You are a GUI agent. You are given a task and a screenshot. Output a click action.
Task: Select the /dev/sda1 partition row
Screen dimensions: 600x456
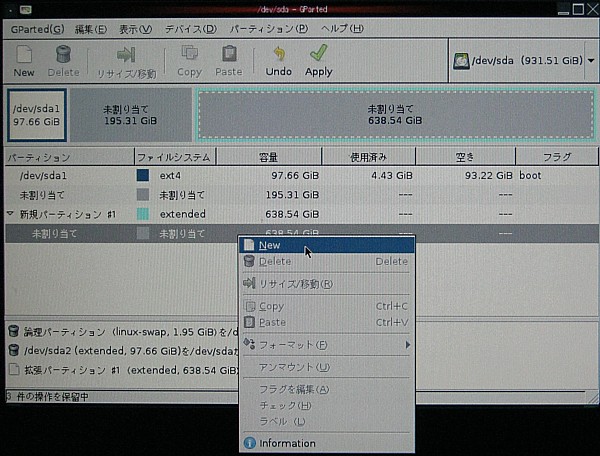(302, 176)
